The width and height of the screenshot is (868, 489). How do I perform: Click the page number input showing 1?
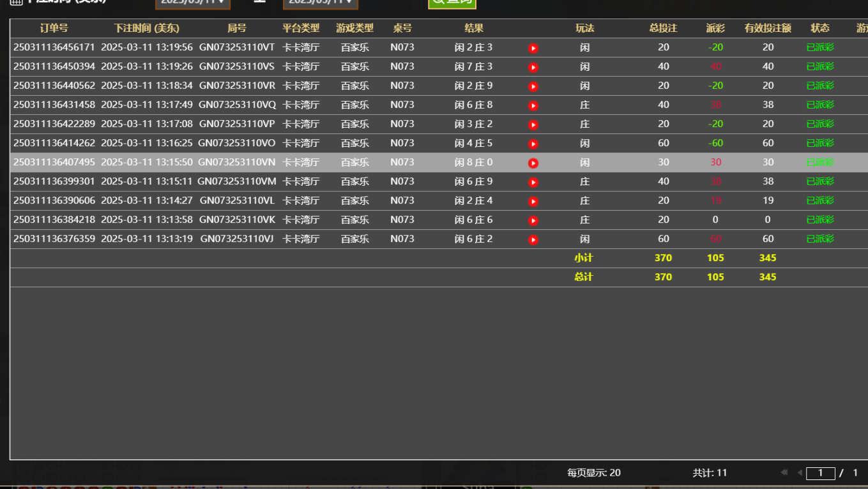pos(821,473)
